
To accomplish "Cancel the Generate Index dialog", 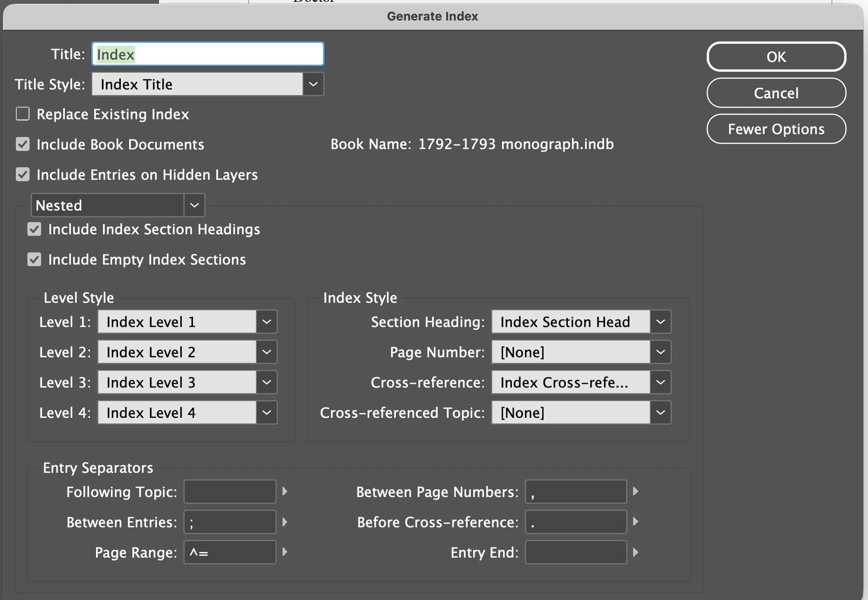I will (776, 93).
